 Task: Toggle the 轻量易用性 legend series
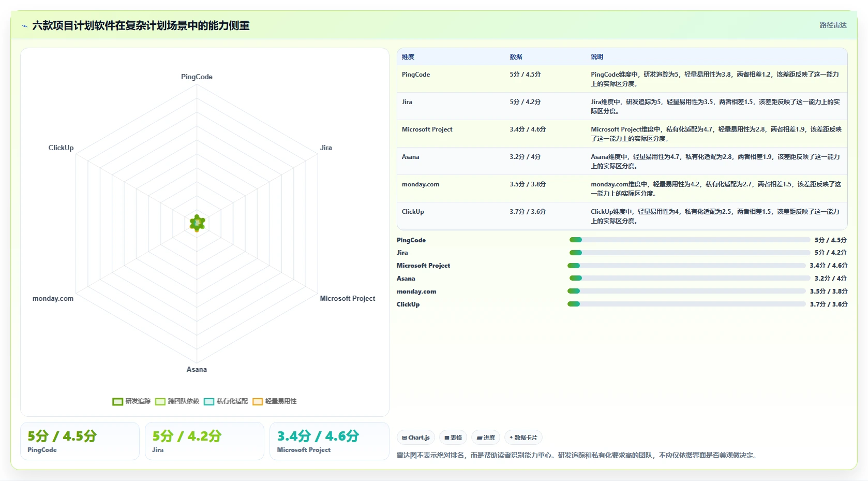click(x=275, y=401)
